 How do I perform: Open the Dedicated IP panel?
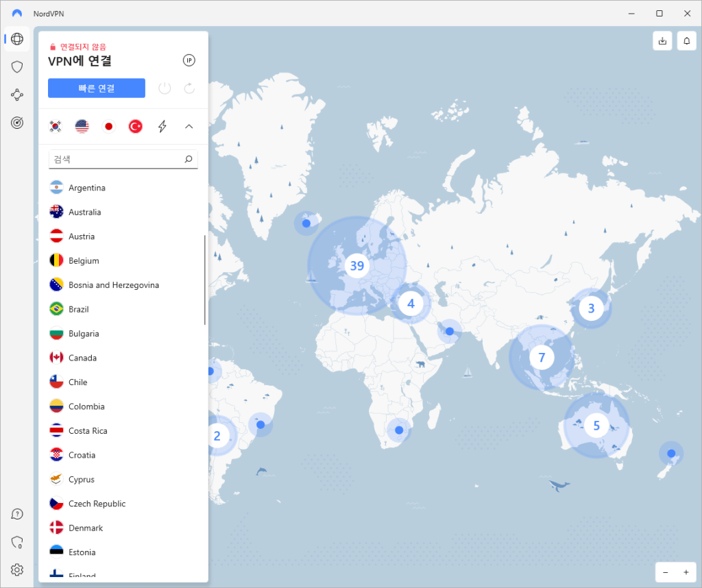pos(16,123)
